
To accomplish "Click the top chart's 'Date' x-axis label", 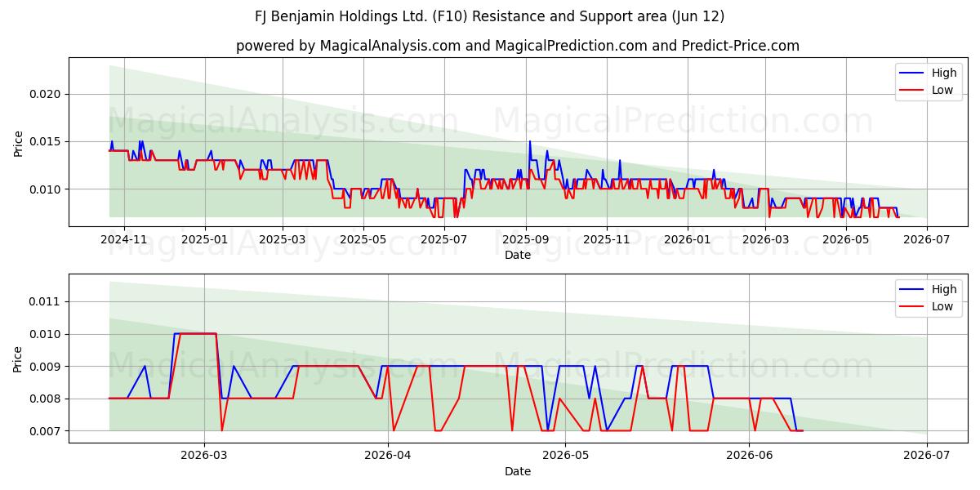I will click(518, 255).
